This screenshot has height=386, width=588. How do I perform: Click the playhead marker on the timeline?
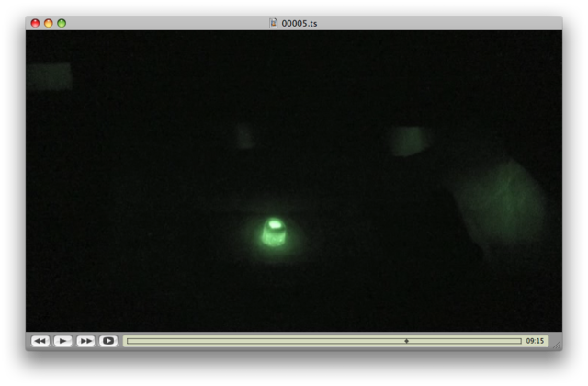[x=406, y=341]
